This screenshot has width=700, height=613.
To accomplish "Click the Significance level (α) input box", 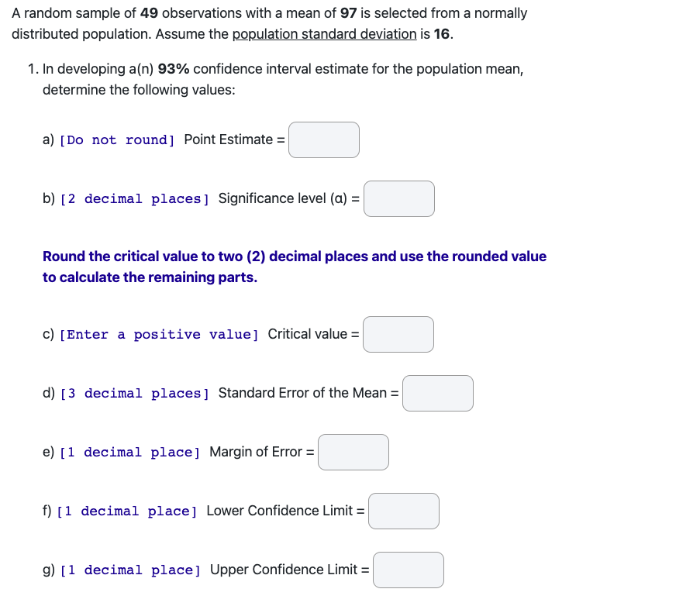I will tap(398, 198).
